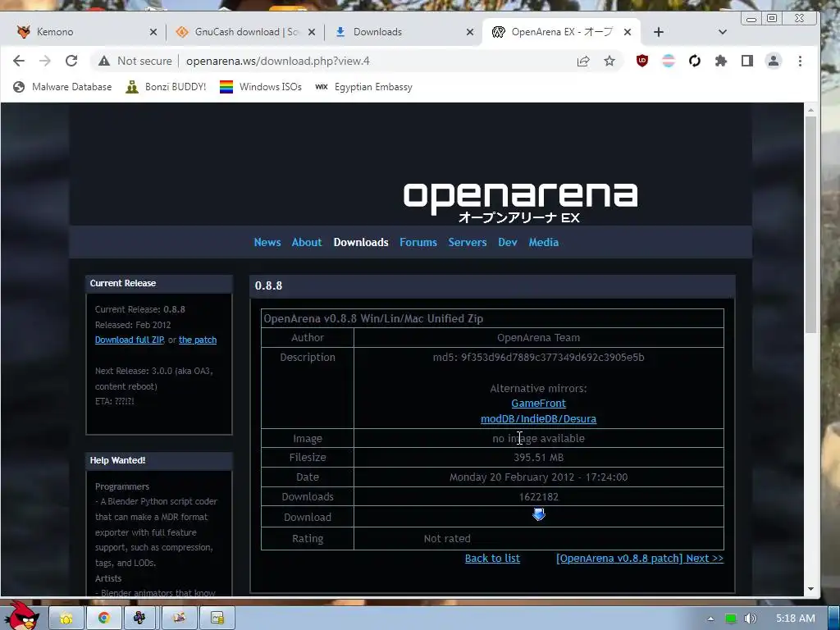Open a new browser tab
The height and width of the screenshot is (630, 840).
point(659,32)
